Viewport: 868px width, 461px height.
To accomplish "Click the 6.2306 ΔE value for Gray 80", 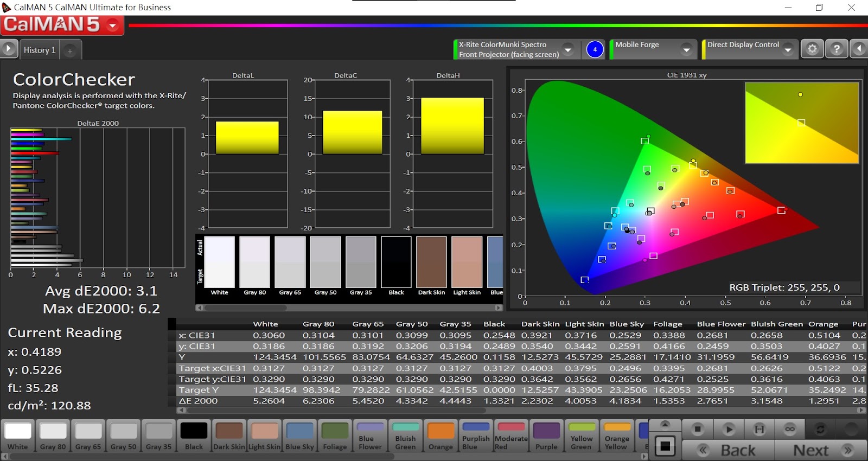I will [318, 401].
